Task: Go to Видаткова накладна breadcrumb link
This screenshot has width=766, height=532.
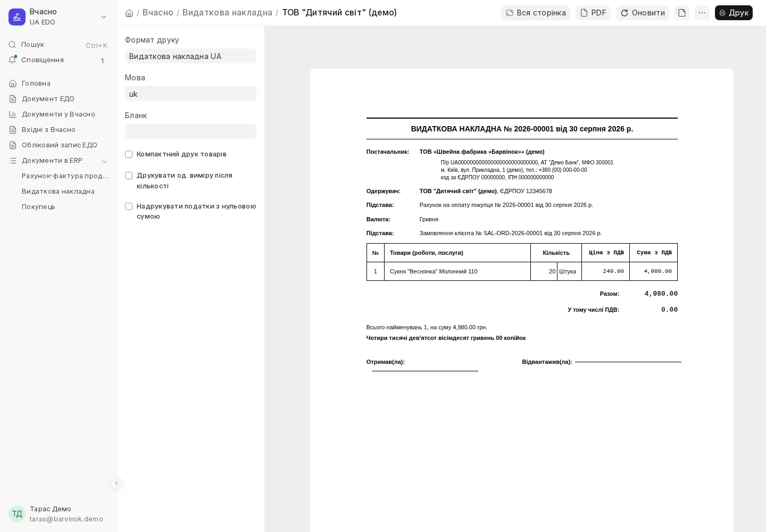Action: pos(227,12)
